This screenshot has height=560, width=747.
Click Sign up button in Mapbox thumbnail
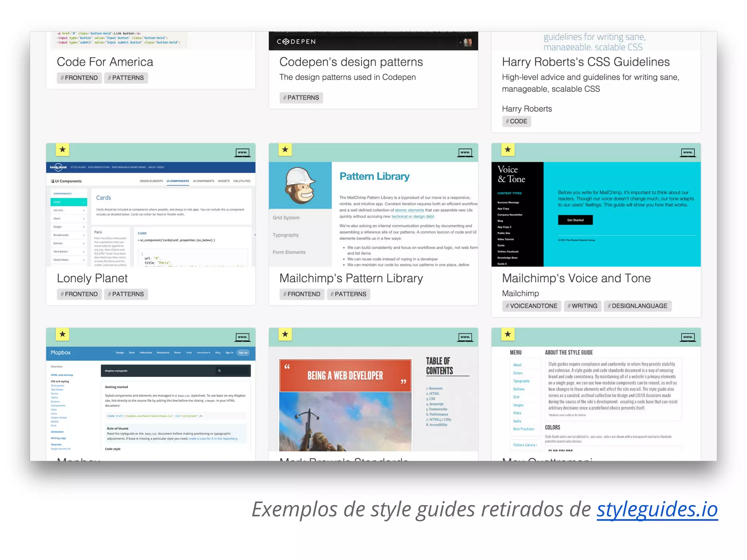[x=243, y=353]
